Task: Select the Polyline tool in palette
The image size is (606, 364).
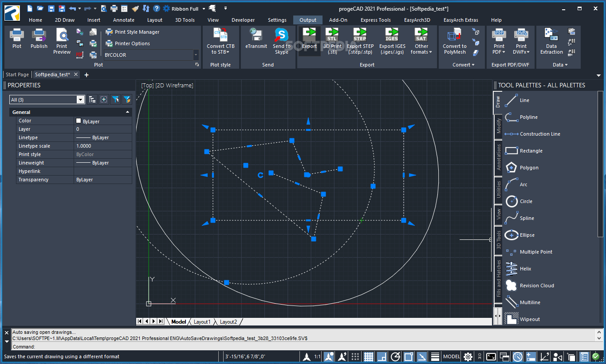Action: 522,117
